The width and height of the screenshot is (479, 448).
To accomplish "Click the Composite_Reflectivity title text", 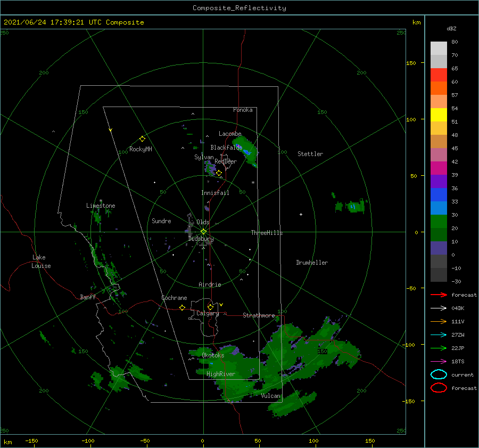I will (239, 8).
